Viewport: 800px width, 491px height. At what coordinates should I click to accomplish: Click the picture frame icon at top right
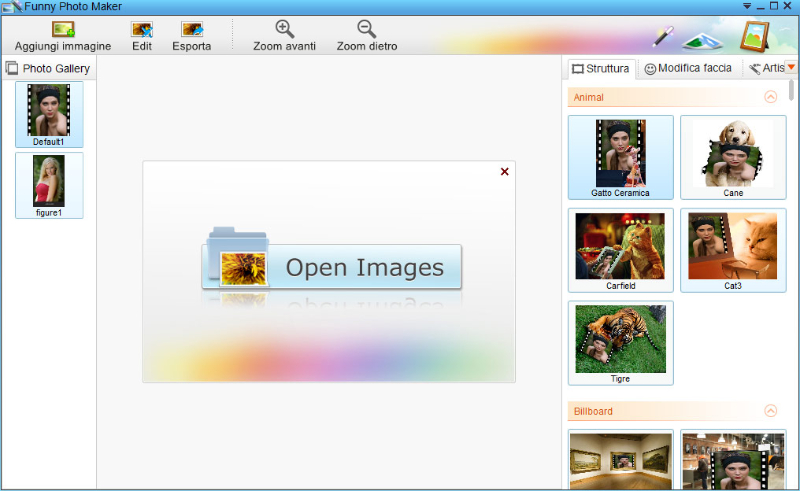758,35
